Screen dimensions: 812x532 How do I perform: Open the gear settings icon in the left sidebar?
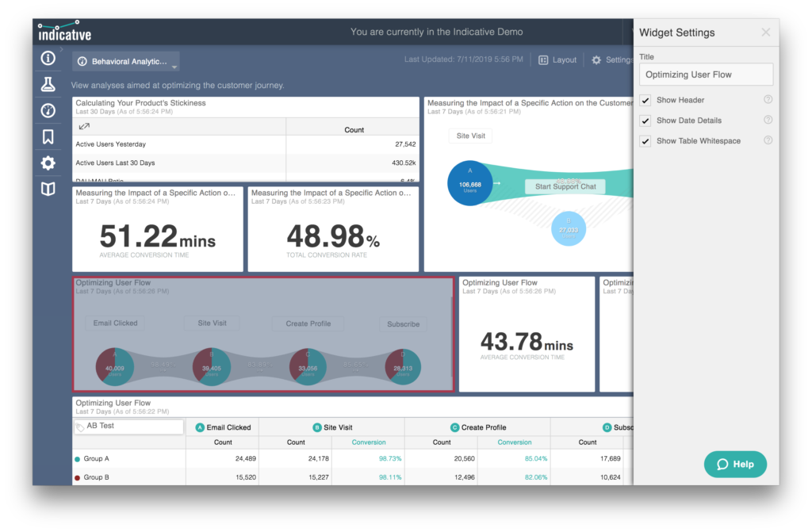(x=48, y=163)
